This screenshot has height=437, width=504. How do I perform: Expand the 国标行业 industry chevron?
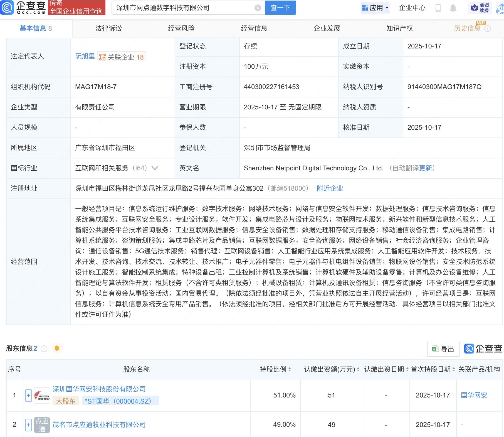(x=155, y=168)
